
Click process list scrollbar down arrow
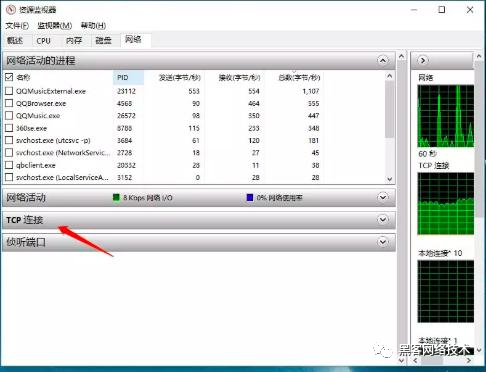(x=389, y=179)
